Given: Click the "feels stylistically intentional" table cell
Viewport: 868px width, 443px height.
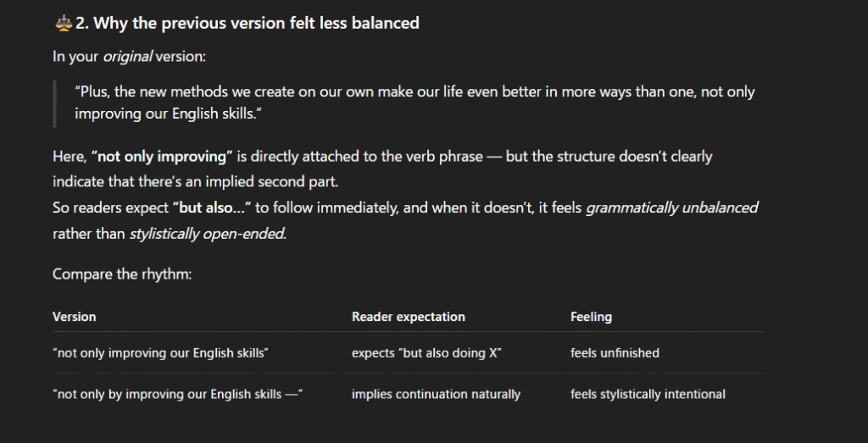Looking at the screenshot, I should (648, 394).
